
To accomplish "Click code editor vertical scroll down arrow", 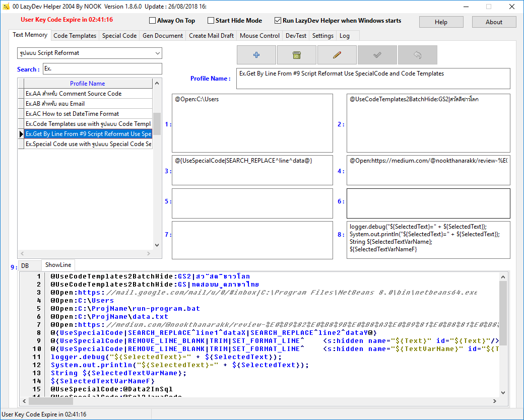I will coord(503,393).
